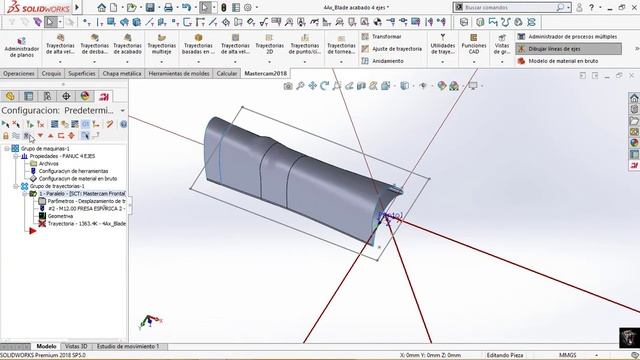The width and height of the screenshot is (640, 360).
Task: Toggle the selection arrow in second toolbar row
Action: click(50, 22)
